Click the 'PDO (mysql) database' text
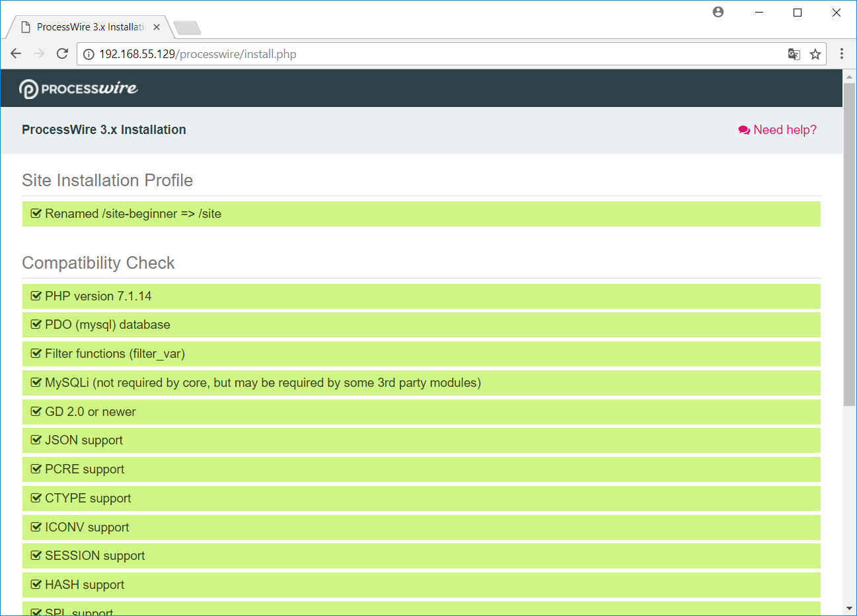Screen dimensions: 857x616 [x=108, y=325]
